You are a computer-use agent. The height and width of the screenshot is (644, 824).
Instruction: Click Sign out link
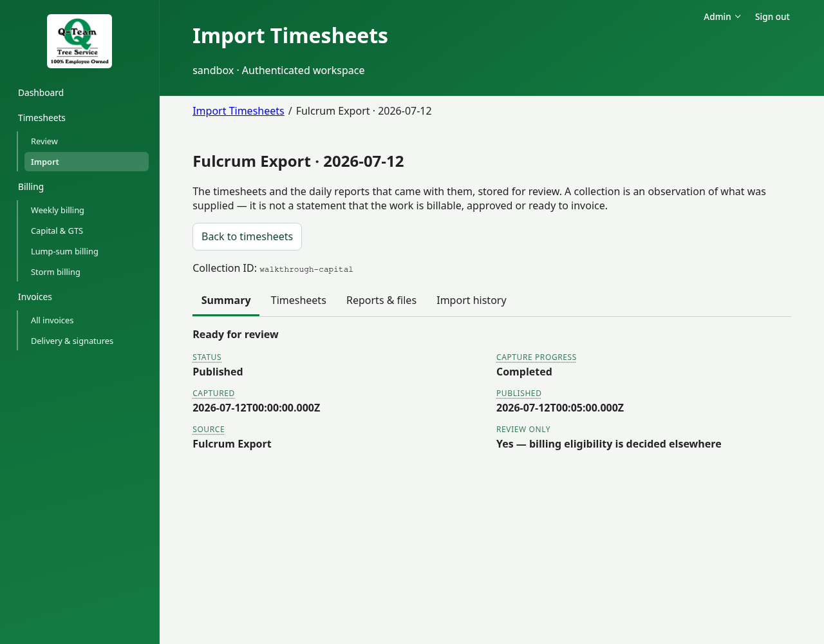tap(772, 17)
